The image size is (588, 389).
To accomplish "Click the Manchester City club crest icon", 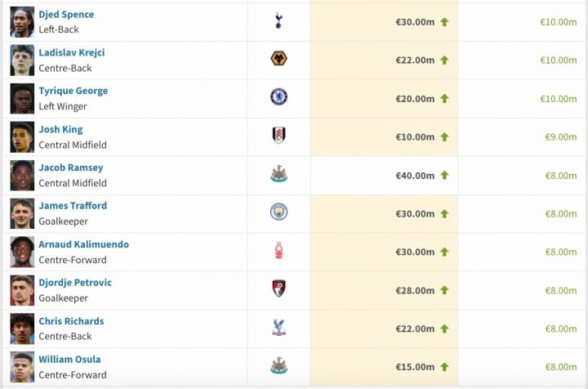I will (x=278, y=212).
